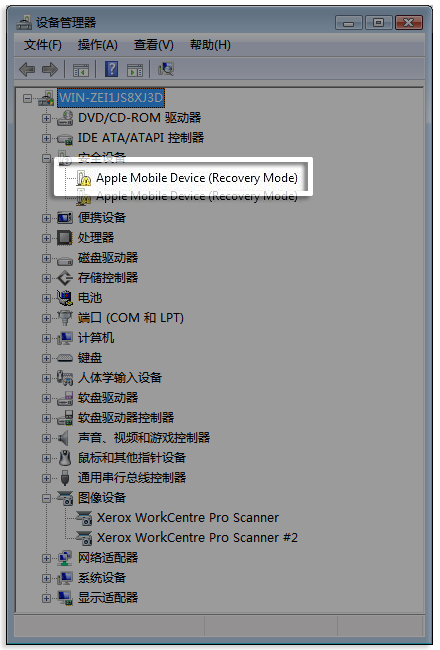
Task: Select the 声音、视频和游戏控制器 label
Action: [143, 438]
